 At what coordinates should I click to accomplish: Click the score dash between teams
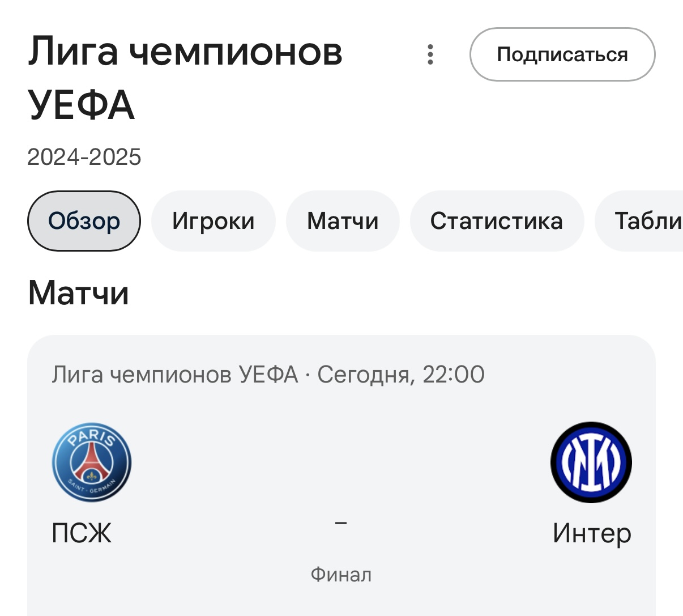(x=341, y=522)
